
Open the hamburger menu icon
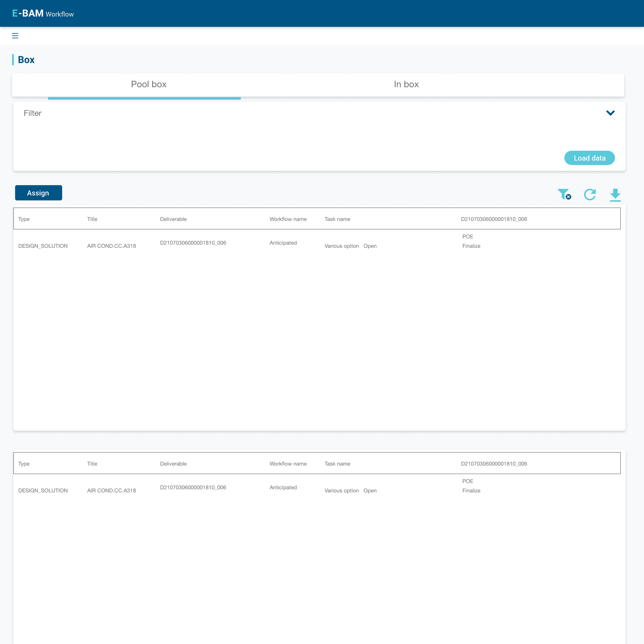(15, 36)
